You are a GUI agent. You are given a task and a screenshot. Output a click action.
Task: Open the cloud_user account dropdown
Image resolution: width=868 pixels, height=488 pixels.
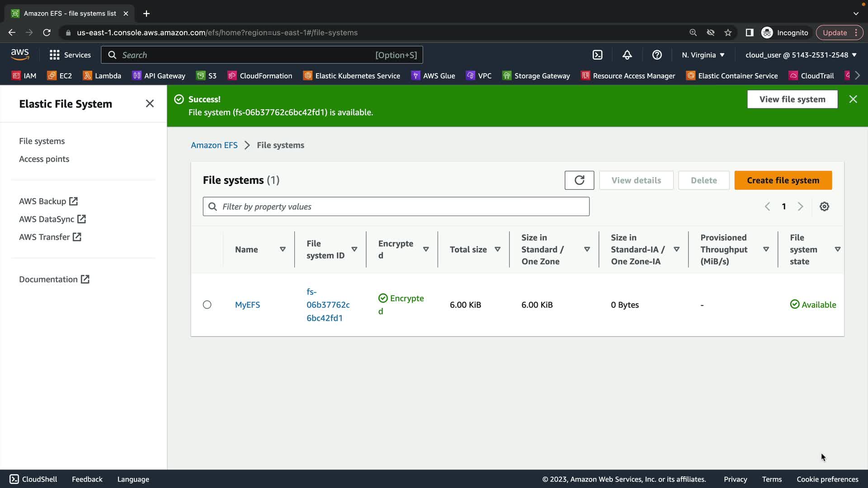[x=801, y=55]
